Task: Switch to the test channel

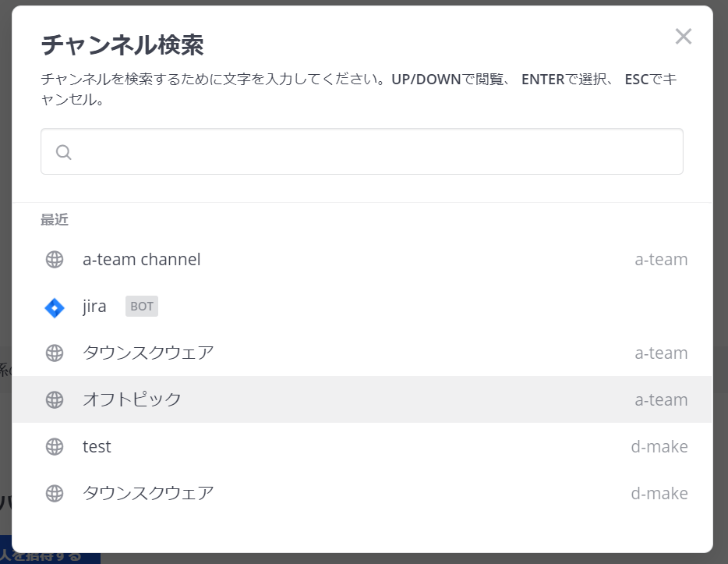Action: coord(362,446)
